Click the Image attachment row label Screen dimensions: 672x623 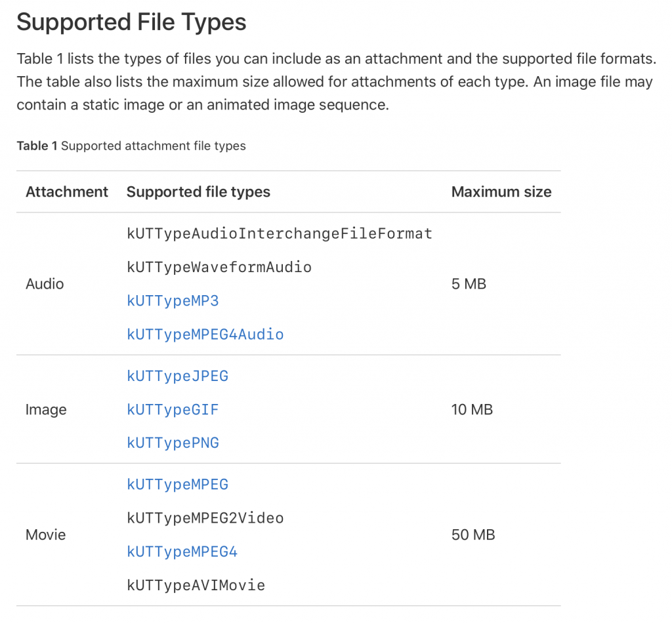click(46, 410)
